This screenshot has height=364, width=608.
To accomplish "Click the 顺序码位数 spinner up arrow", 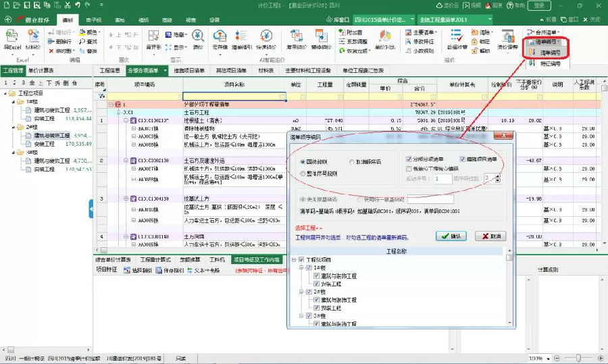I will tap(498, 176).
